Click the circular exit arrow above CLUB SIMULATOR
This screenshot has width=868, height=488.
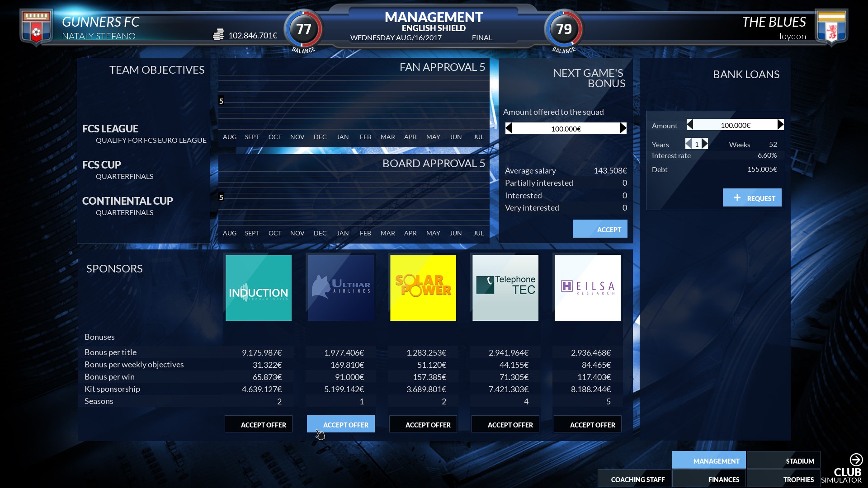(856, 460)
